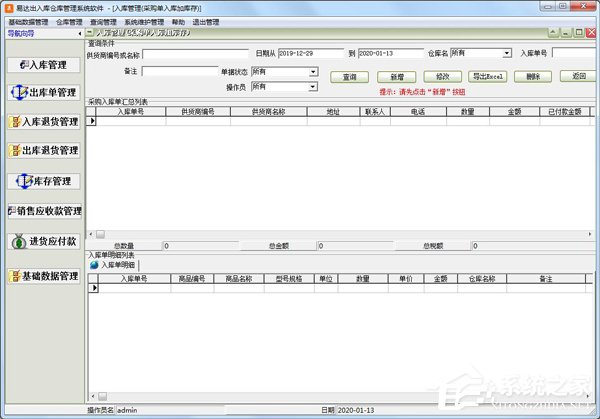Click the 备注 column header in detail list
The image size is (600, 419).
(546, 279)
